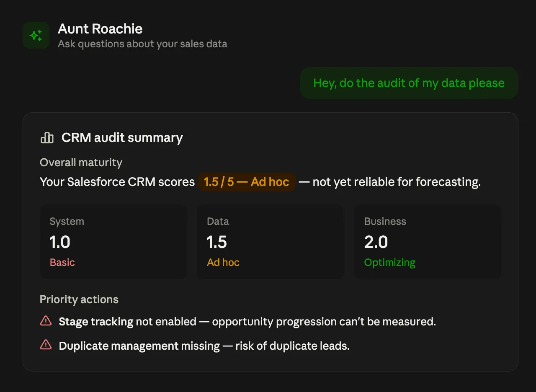Click the 'Basic' status label

click(62, 263)
